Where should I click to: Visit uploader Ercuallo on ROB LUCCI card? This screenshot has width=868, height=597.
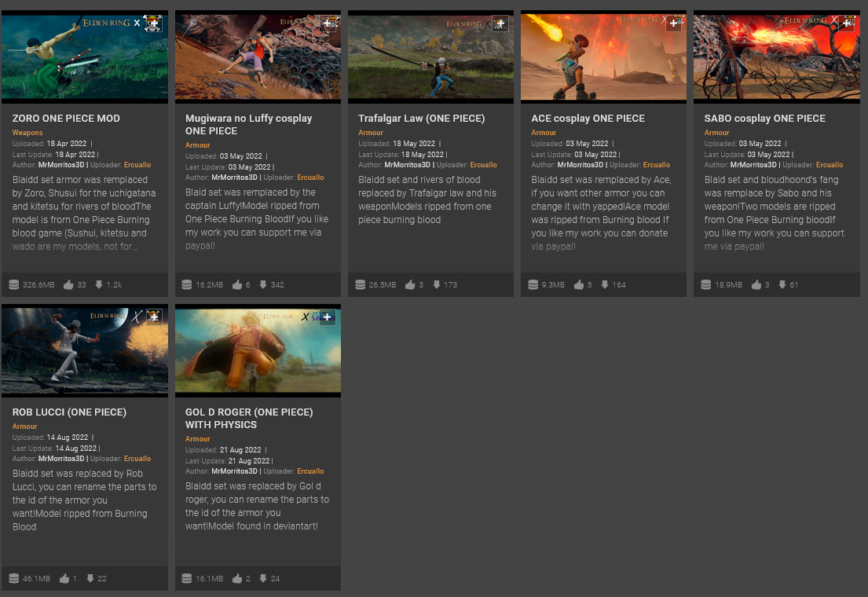(137, 459)
